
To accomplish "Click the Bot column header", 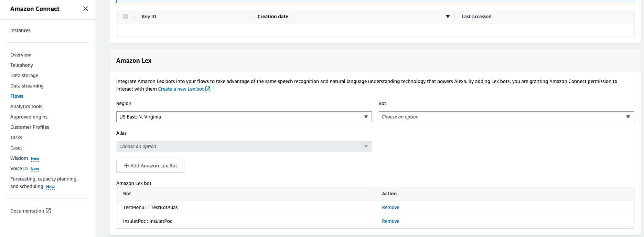I will pyautogui.click(x=127, y=194).
